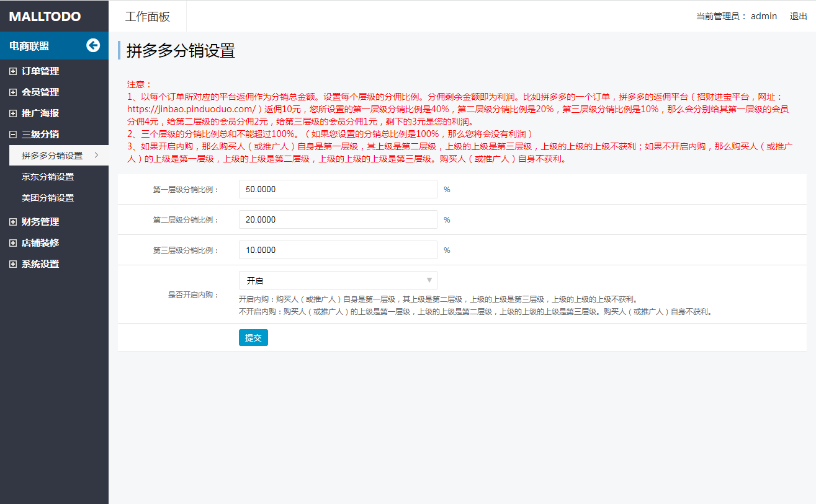Click the 当前管理员 label
This screenshot has width=816, height=504.
[x=722, y=17]
